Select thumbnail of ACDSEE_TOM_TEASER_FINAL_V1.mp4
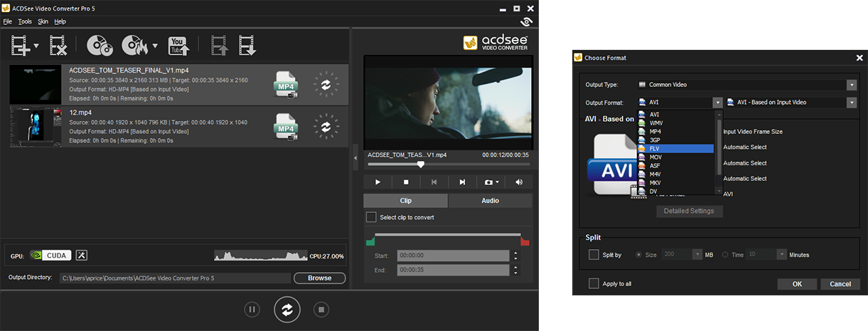This screenshot has width=868, height=331. [36, 85]
